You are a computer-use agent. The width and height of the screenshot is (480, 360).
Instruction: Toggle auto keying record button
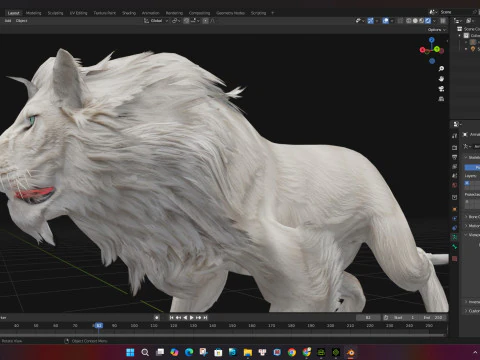point(157,318)
